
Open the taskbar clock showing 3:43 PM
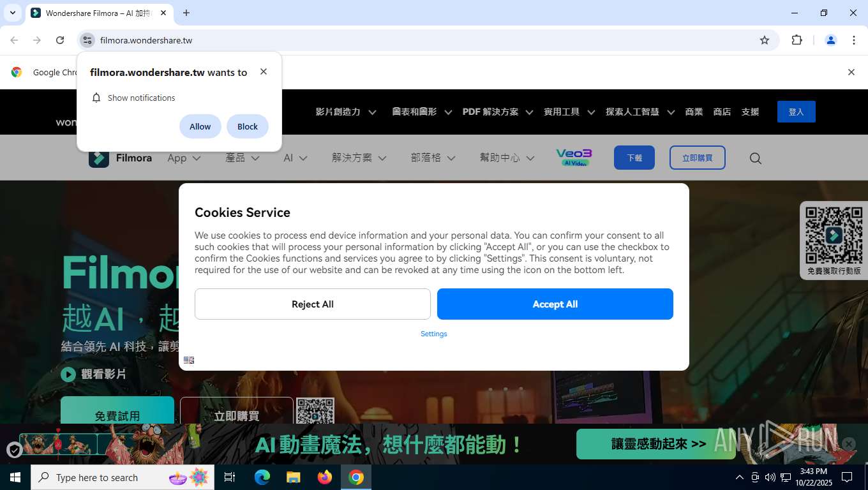click(x=813, y=477)
